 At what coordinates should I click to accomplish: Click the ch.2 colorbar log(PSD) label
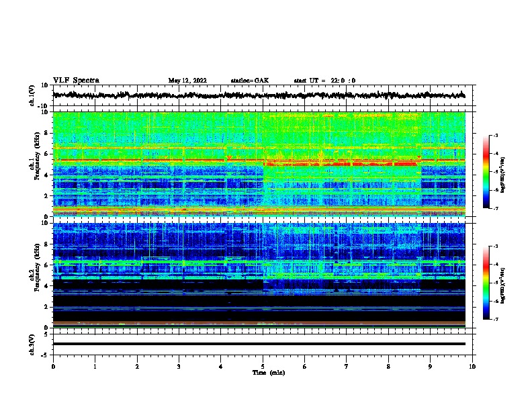502,285
